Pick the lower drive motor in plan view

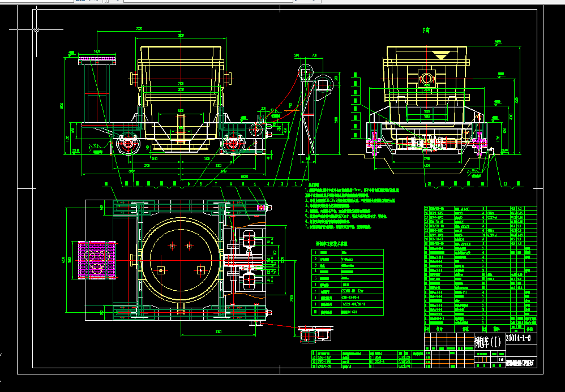pyautogui.click(x=249, y=281)
